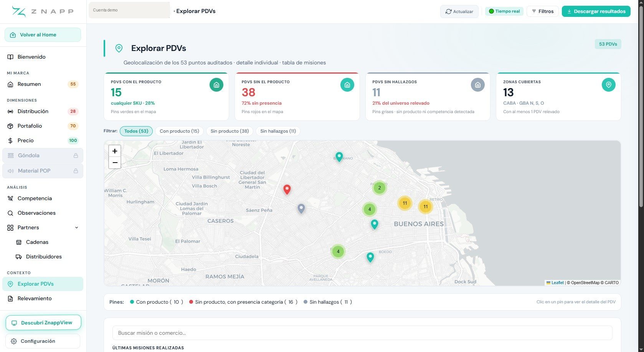The width and height of the screenshot is (644, 352).
Task: Click the teal pin near Boedo on map
Action: tap(370, 257)
